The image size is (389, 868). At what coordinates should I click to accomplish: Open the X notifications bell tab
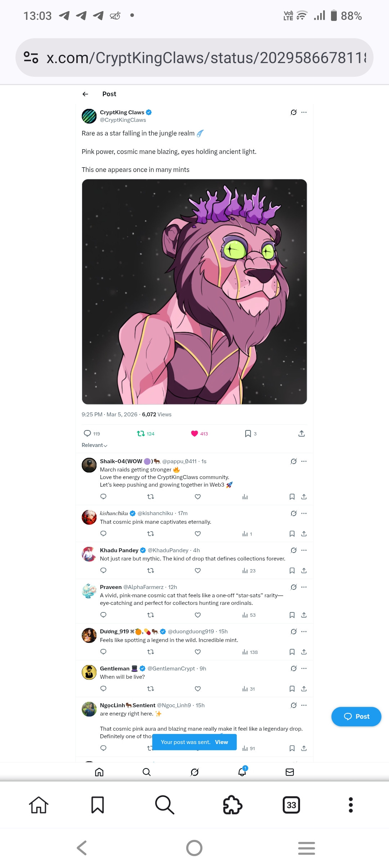click(242, 772)
